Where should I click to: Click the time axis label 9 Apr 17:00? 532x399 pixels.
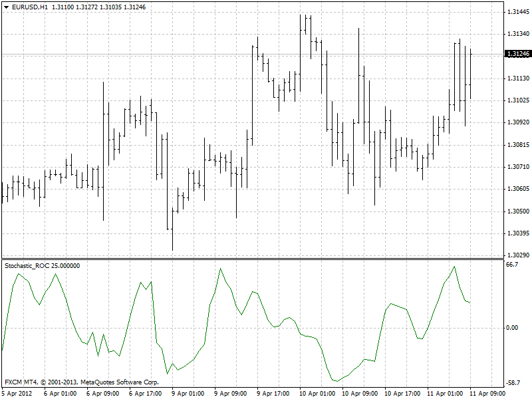(x=273, y=394)
